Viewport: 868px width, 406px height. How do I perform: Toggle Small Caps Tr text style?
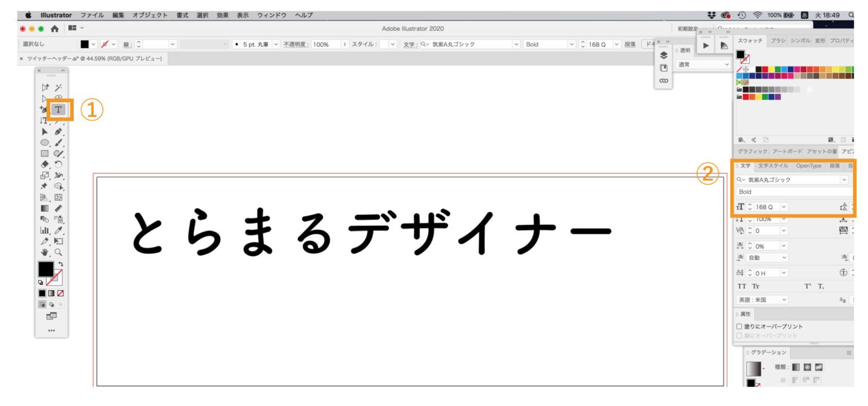click(756, 286)
